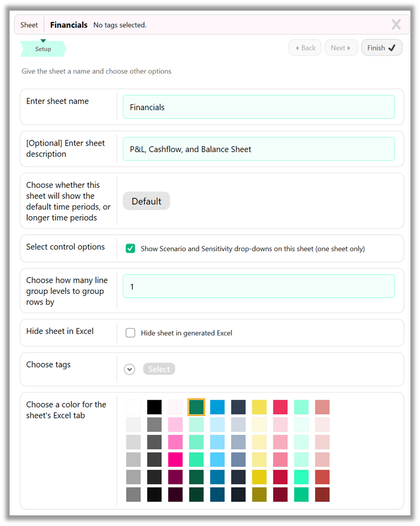Select the Sheet tab in the header
The width and height of the screenshot is (420, 526).
pos(29,25)
